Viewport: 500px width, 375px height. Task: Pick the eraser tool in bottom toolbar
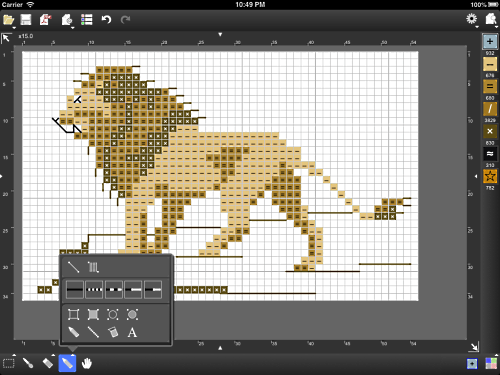click(48, 363)
